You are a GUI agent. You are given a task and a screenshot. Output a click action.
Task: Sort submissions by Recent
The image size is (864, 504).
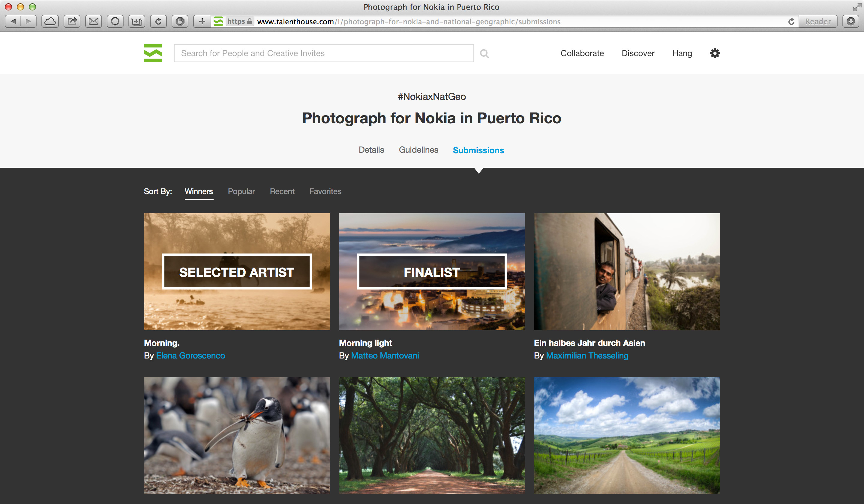(282, 191)
